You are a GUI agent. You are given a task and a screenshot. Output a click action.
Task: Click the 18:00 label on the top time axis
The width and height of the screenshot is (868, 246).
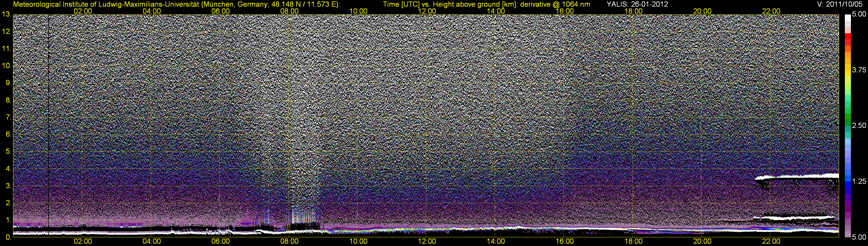click(x=633, y=11)
